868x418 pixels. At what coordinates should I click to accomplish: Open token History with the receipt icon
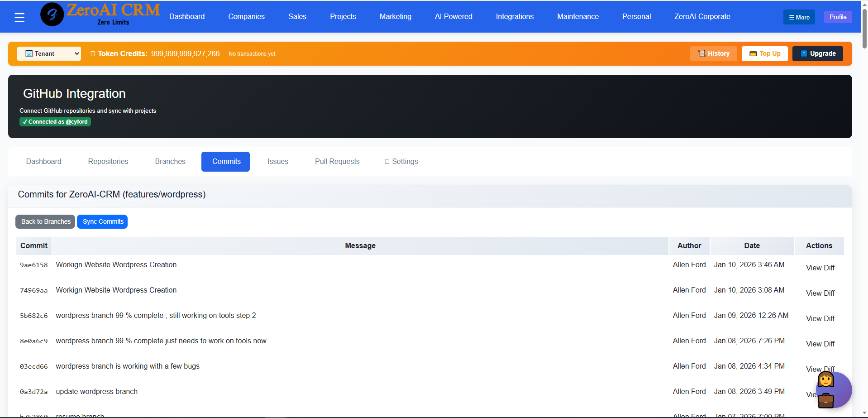pos(713,53)
